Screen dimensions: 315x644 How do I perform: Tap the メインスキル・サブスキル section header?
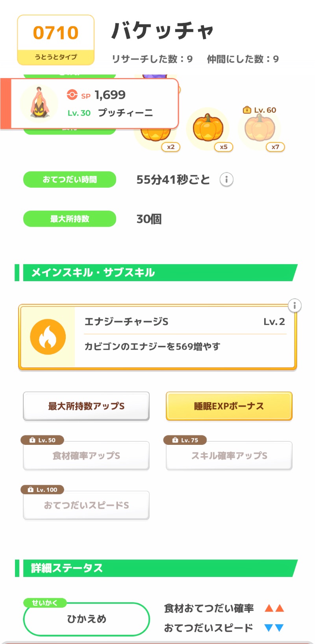[157, 273]
